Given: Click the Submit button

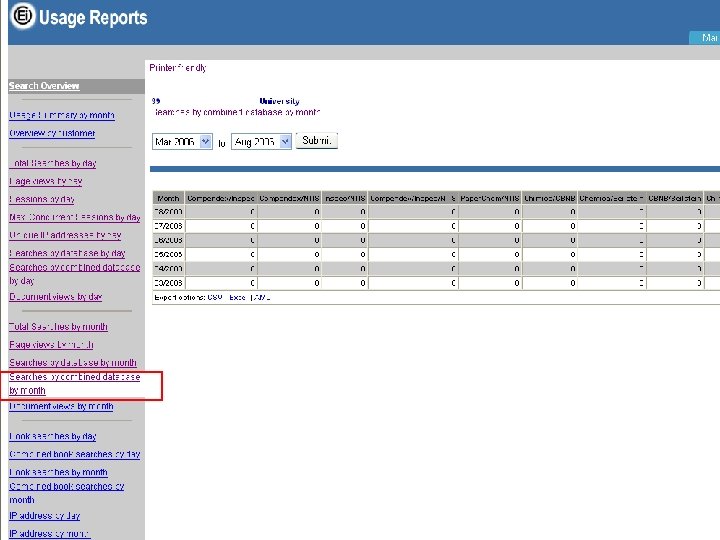Looking at the screenshot, I should pos(317,141).
